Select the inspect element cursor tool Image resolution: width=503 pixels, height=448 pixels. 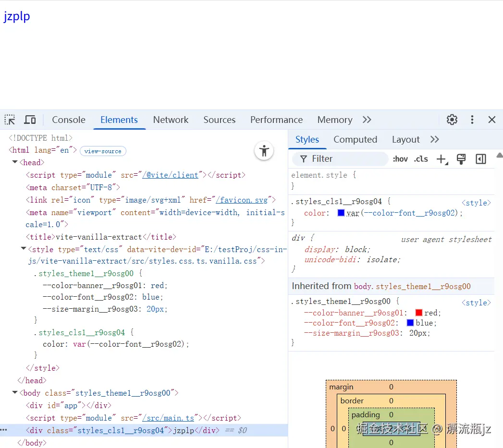(x=10, y=120)
